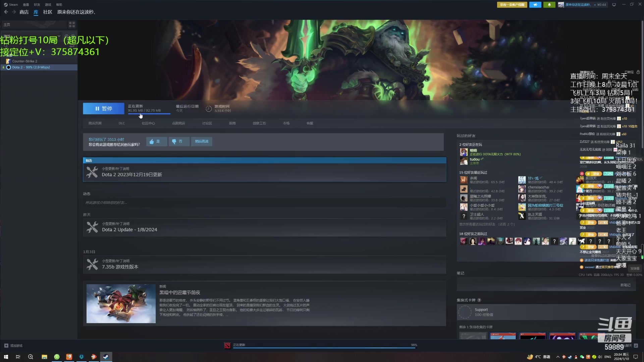Open the 讨论区 link
This screenshot has width=644, height=362.
pos(207,123)
